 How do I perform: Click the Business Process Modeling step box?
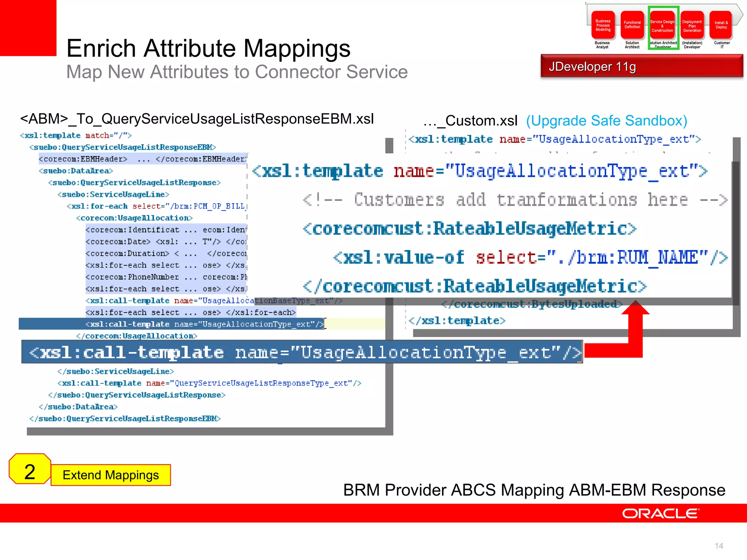click(x=603, y=25)
